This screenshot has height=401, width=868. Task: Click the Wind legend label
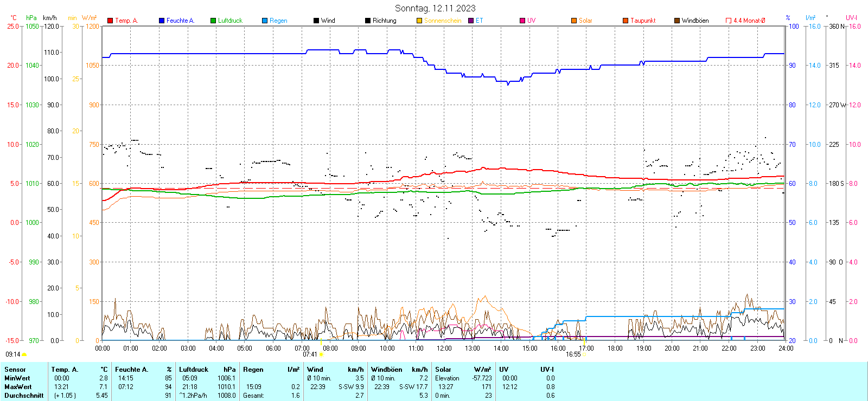[x=328, y=21]
